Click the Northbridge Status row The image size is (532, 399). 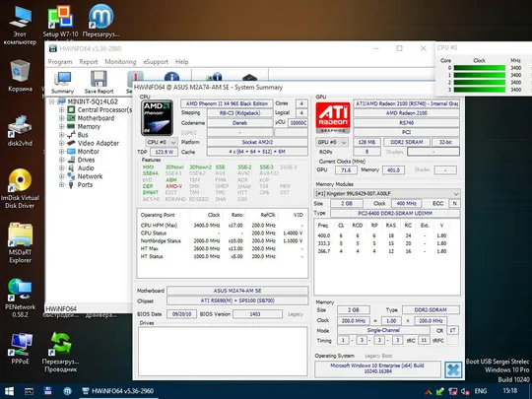222,241
